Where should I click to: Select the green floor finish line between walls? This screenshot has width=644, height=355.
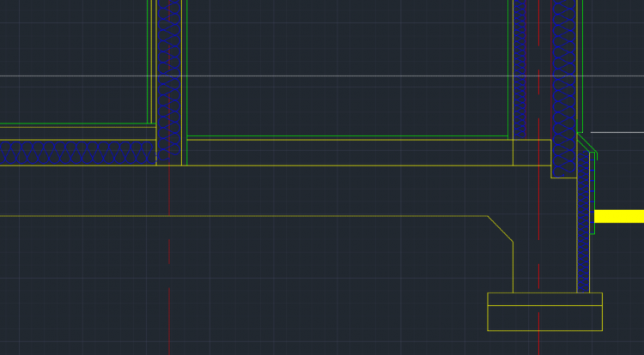343,136
